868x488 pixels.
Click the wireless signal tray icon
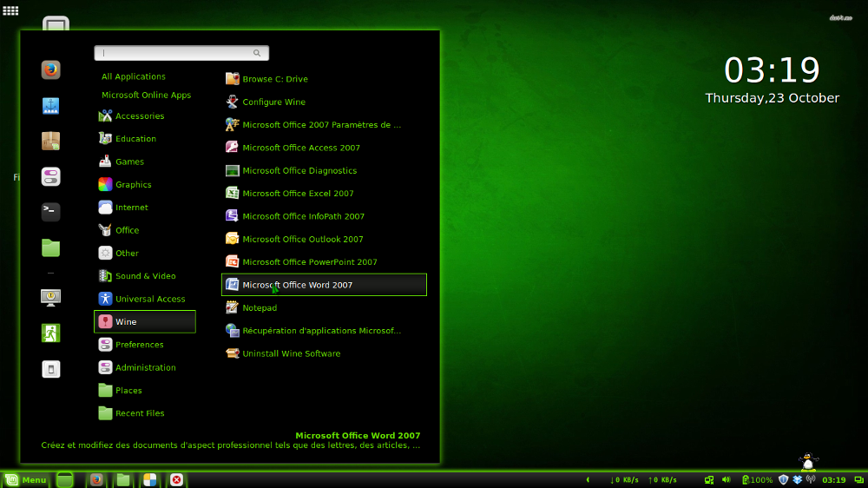tap(811, 479)
